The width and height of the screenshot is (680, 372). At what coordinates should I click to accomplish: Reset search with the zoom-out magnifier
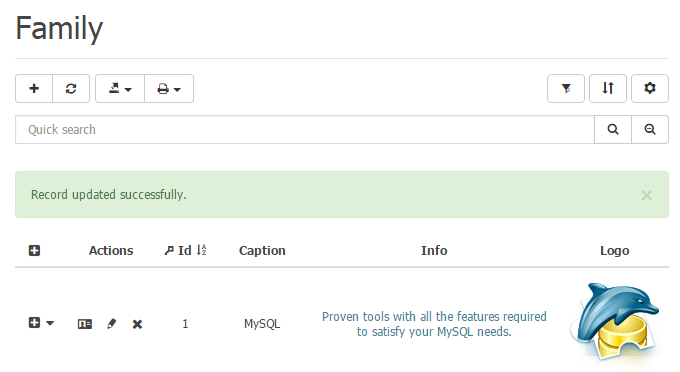650,129
